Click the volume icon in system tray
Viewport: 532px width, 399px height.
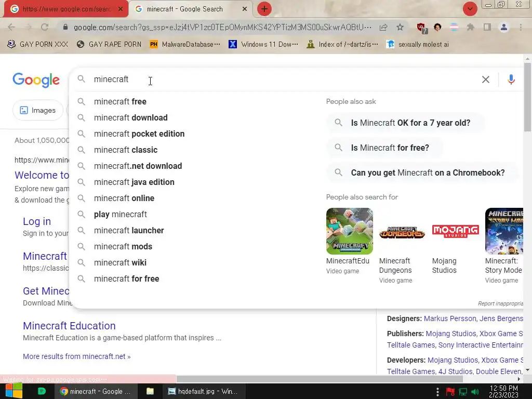tap(475, 392)
